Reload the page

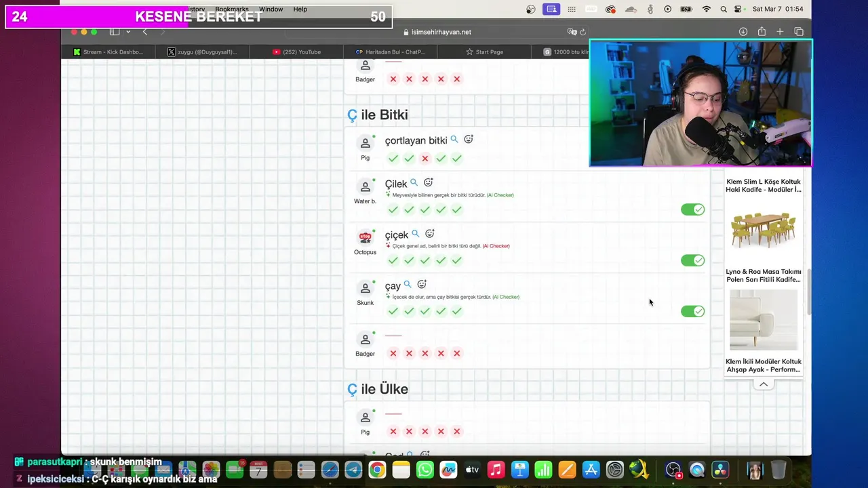583,32
